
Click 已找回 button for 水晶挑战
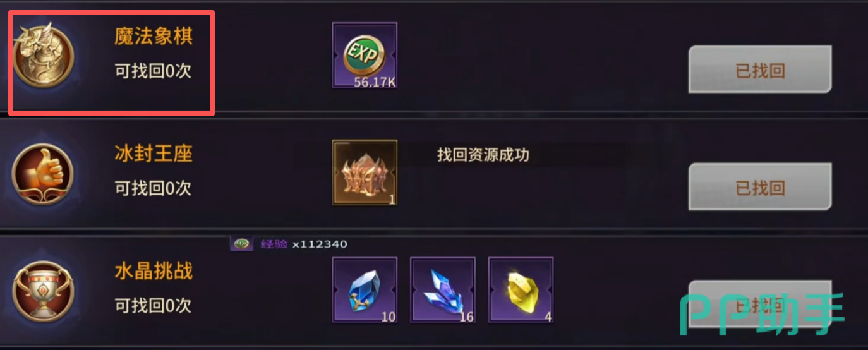(x=760, y=305)
